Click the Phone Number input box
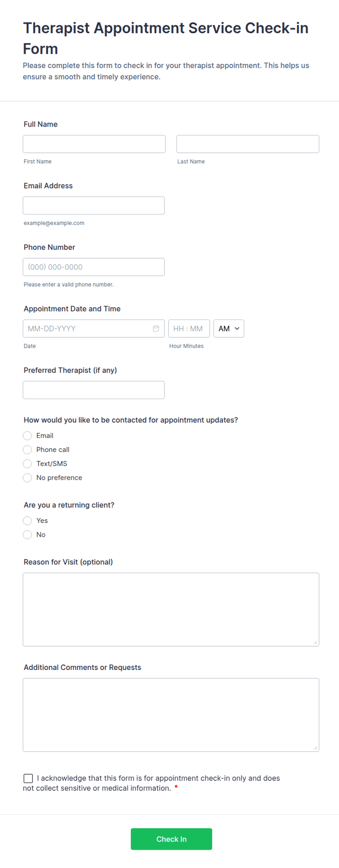Image resolution: width=339 pixels, height=868 pixels. pyautogui.click(x=94, y=267)
